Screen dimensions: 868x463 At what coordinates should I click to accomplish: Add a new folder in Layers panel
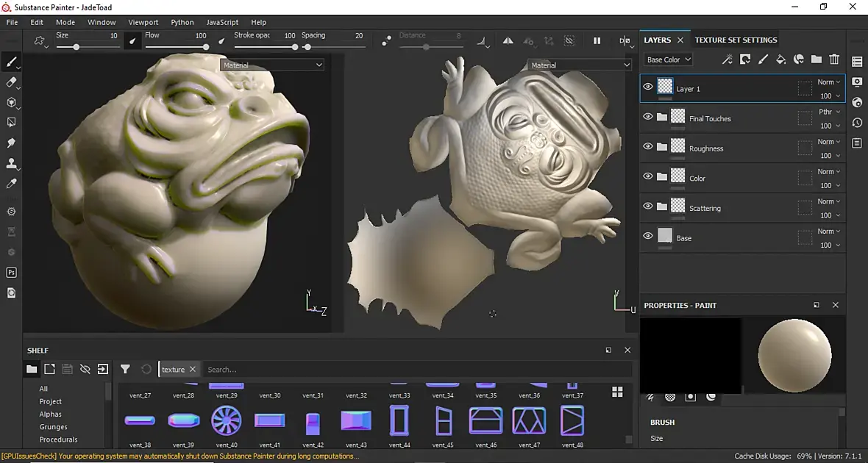[817, 60]
